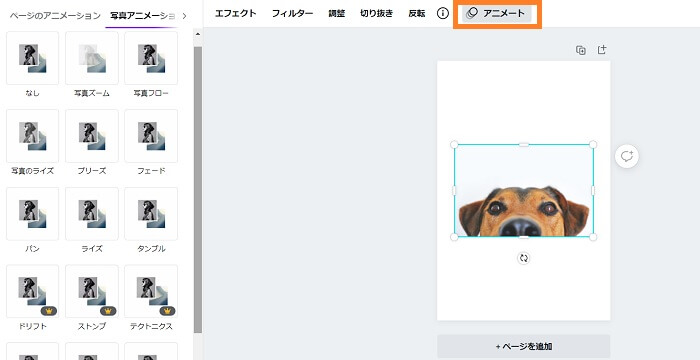Apply the 写真フロー animation
700x360 pixels.
(151, 58)
